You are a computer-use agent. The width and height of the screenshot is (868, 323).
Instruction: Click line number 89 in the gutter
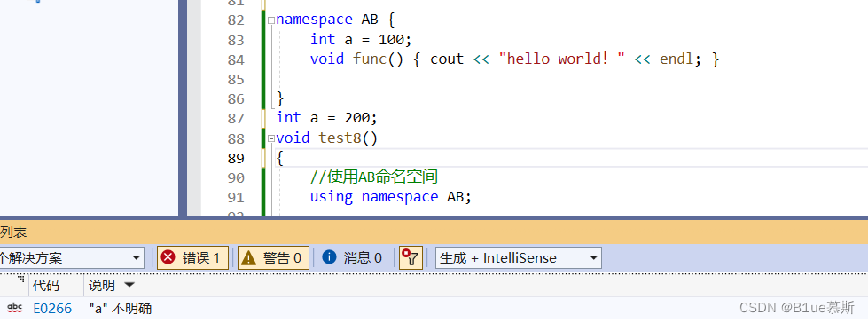click(236, 159)
